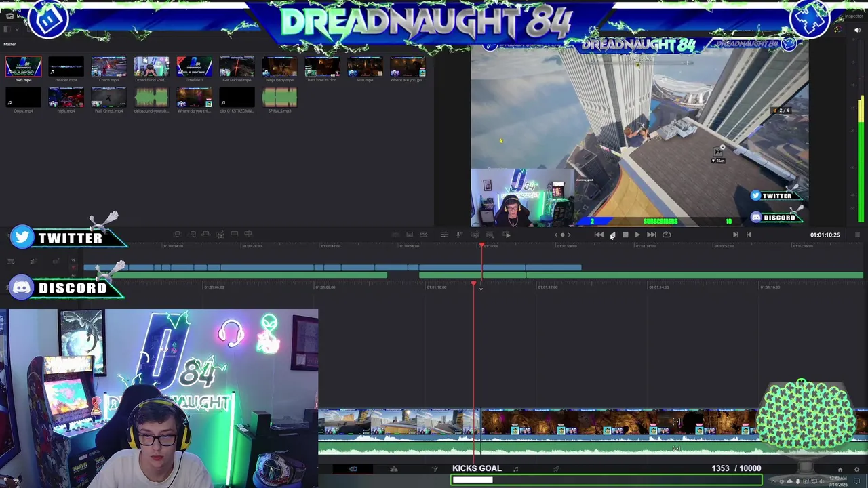Select the Dread Blind Fold clip thumbnail
868x488 pixels.
point(151,67)
